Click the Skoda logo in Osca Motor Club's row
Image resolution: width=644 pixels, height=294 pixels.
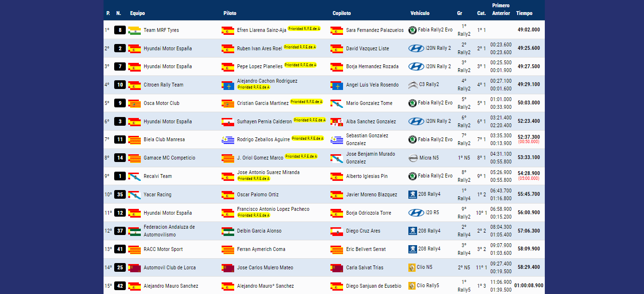tap(412, 103)
